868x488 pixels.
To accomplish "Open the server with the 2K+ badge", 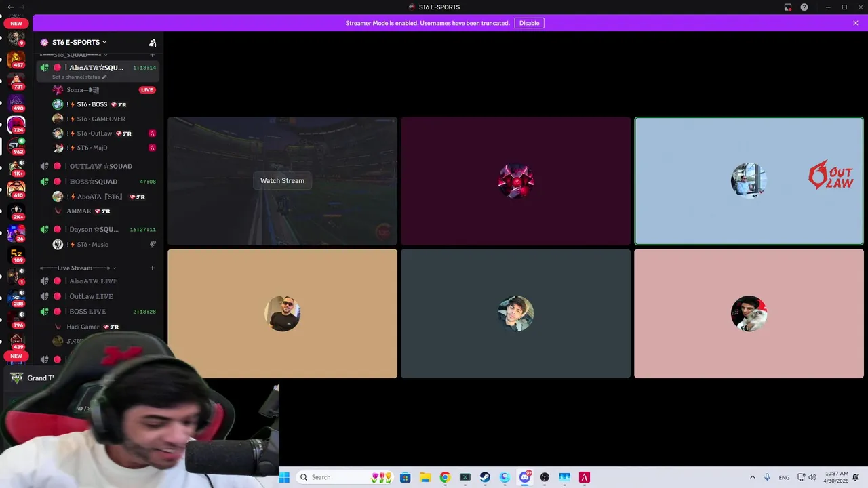I will point(16,211).
